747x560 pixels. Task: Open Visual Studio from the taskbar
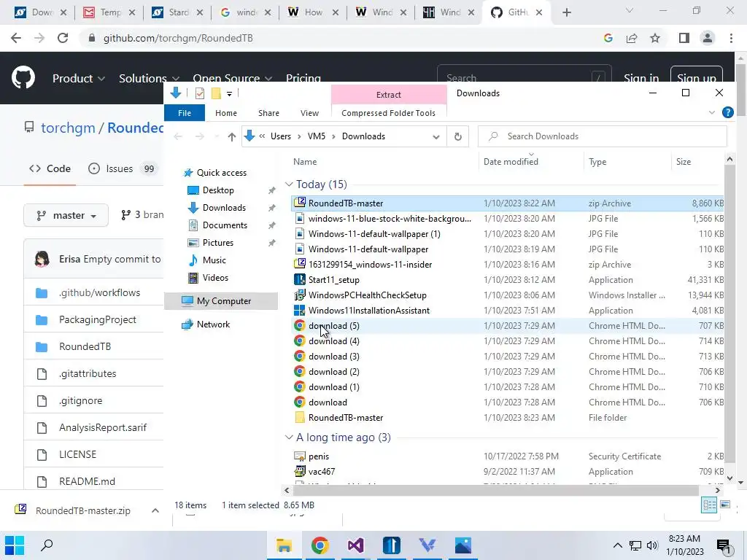click(356, 545)
